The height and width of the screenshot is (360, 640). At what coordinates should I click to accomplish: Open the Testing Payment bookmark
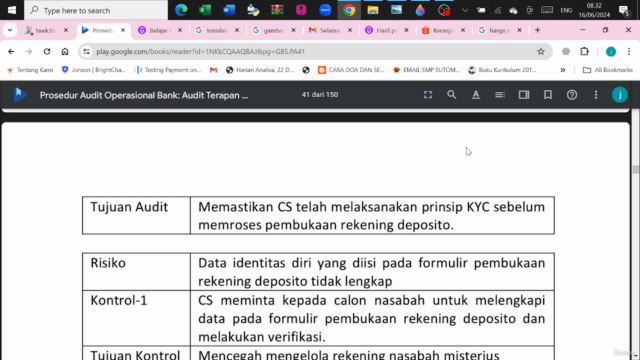168,70
